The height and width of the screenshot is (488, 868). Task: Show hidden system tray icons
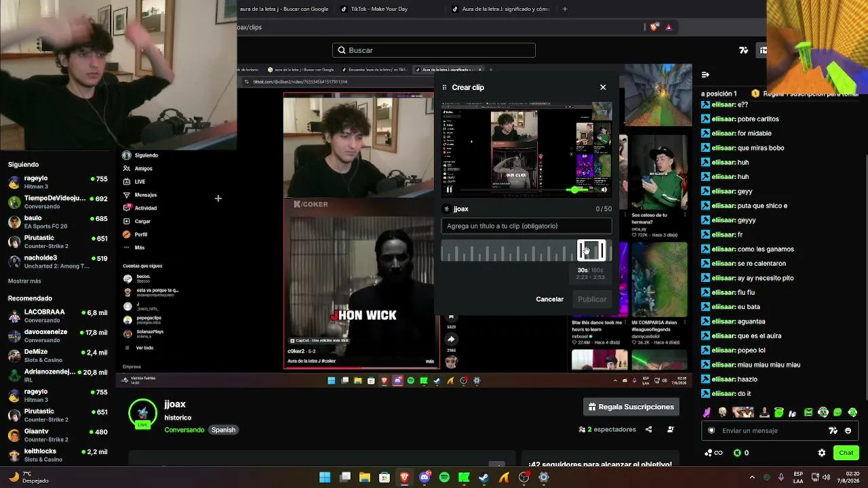tap(751, 477)
